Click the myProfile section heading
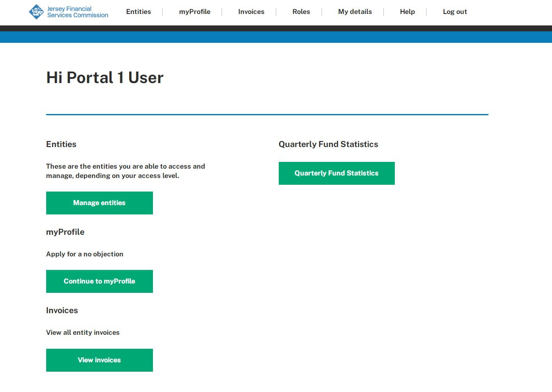The height and width of the screenshot is (392, 552). click(x=65, y=232)
